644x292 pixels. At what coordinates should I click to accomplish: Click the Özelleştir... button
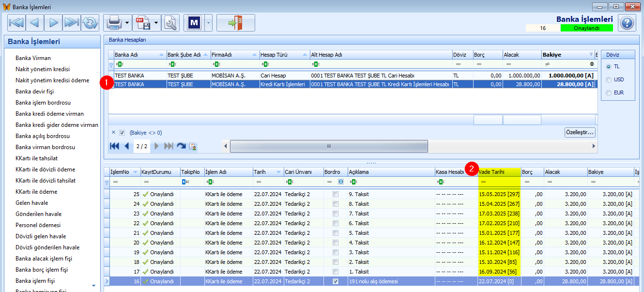[580, 132]
